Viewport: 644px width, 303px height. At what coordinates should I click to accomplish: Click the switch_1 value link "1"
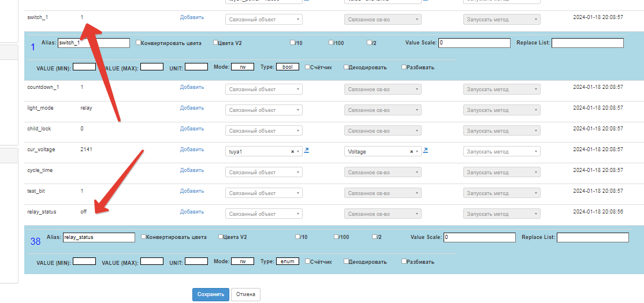coord(82,17)
